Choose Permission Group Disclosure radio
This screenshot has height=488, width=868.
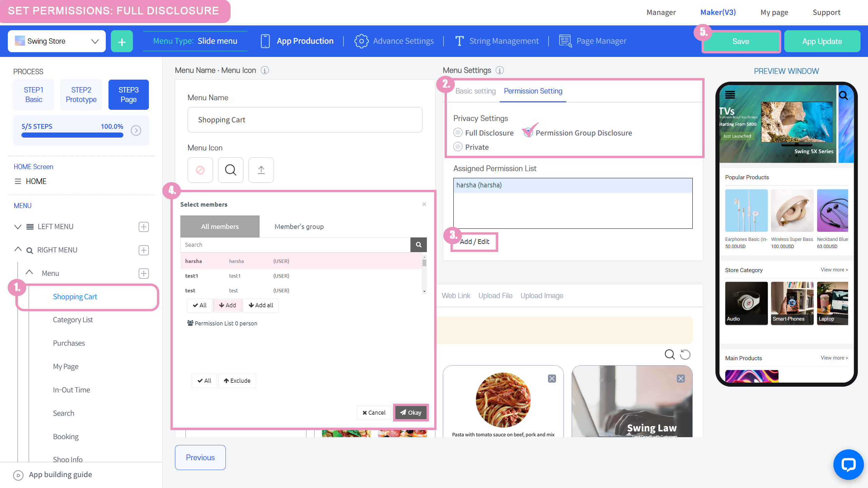(528, 133)
